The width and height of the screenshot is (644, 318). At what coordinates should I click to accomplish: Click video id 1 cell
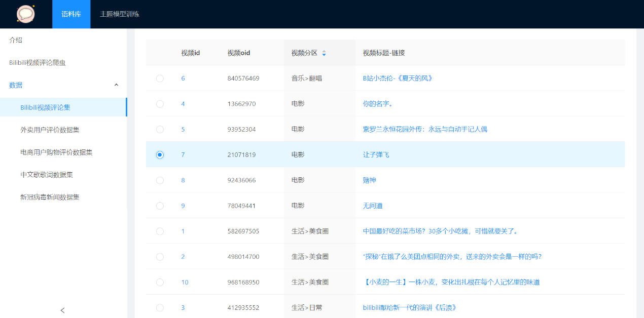click(183, 231)
